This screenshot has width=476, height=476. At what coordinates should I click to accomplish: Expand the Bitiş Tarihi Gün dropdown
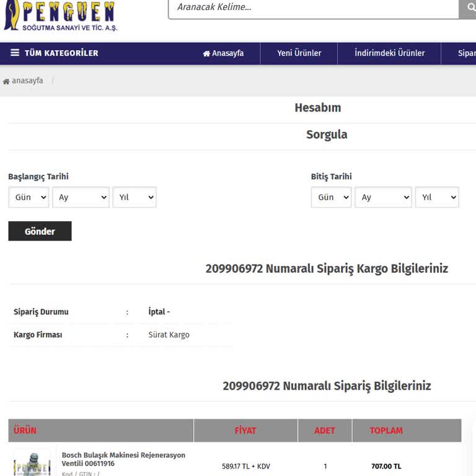[x=331, y=198]
